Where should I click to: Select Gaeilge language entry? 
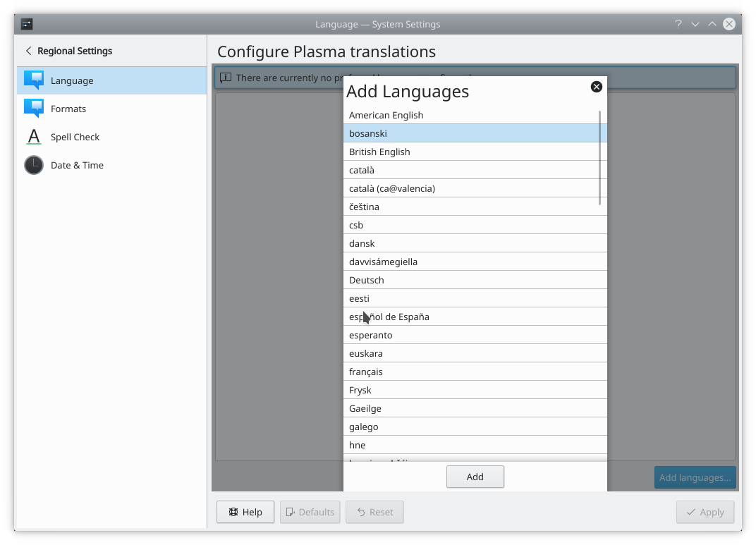tap(475, 408)
